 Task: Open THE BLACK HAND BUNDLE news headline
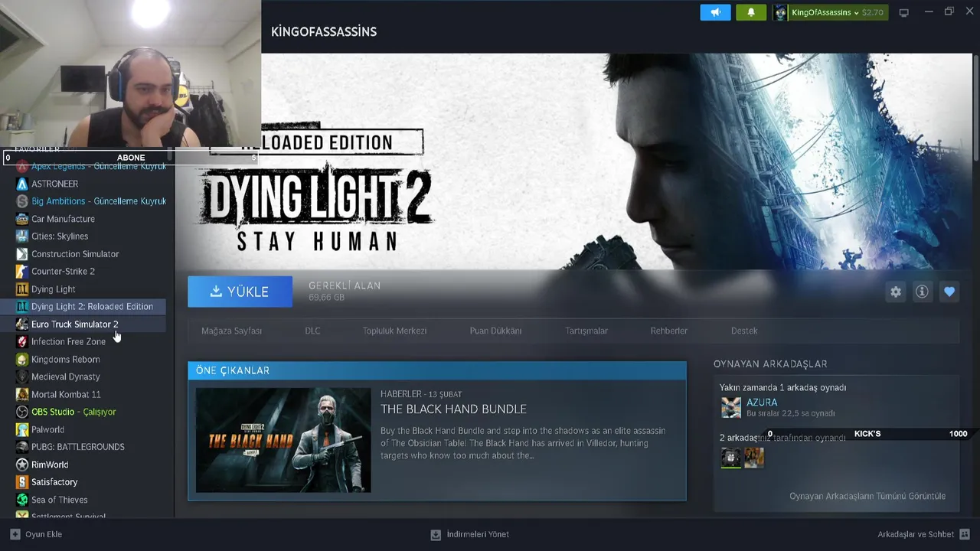[x=453, y=409]
